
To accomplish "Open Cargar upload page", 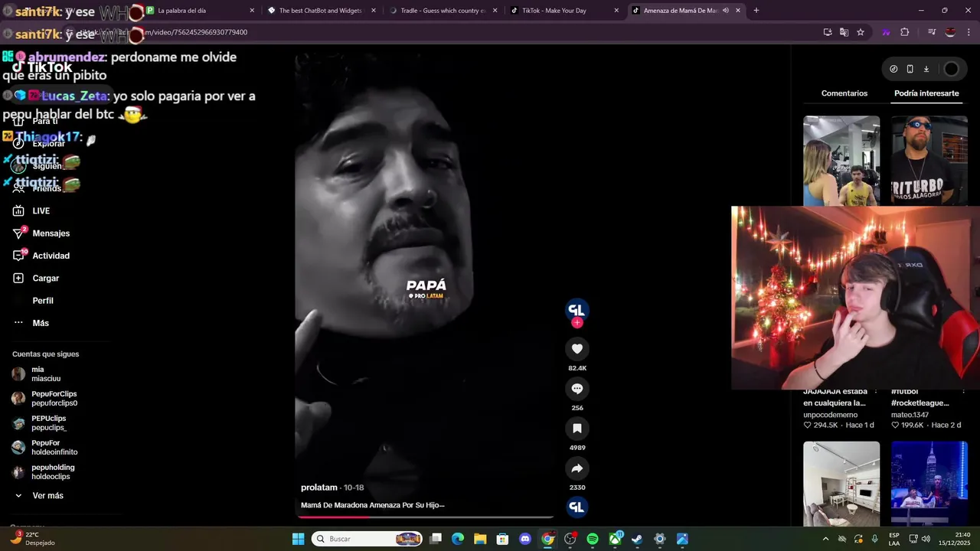I will [45, 279].
